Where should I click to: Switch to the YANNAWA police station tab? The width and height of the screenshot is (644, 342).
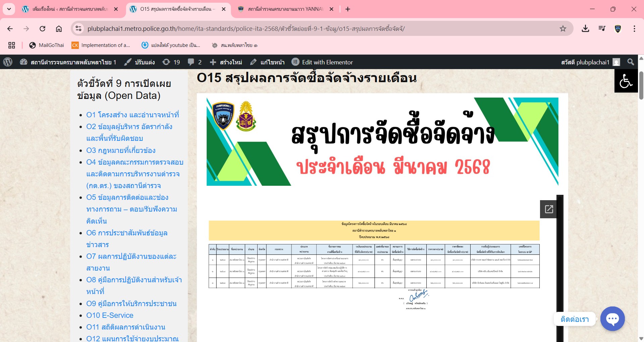click(x=285, y=9)
